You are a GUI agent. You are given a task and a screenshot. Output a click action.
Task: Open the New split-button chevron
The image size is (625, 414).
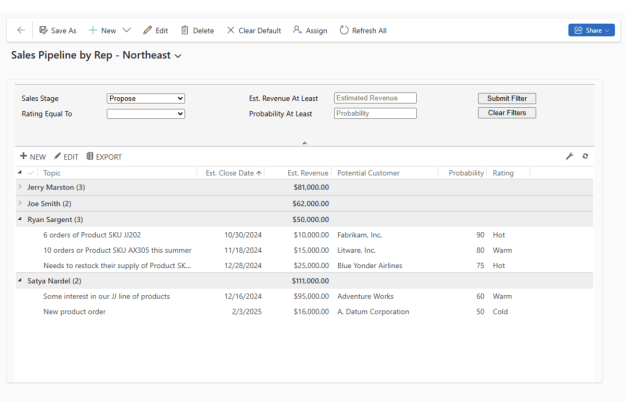coord(126,30)
